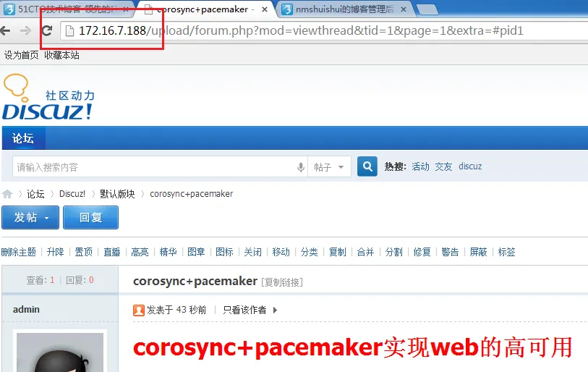Expand the arrow next to 只看该作者
Viewport: 588px width, 372px height.
coord(276,310)
